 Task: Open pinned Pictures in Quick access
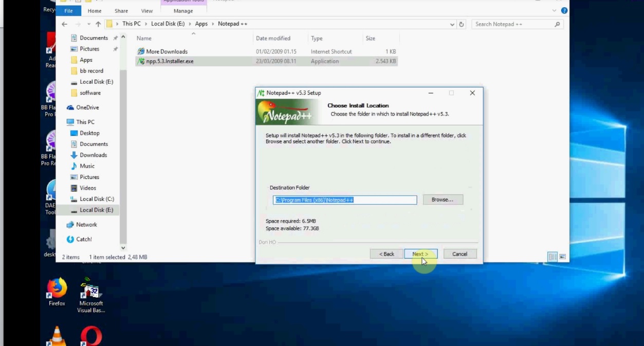[x=89, y=49]
